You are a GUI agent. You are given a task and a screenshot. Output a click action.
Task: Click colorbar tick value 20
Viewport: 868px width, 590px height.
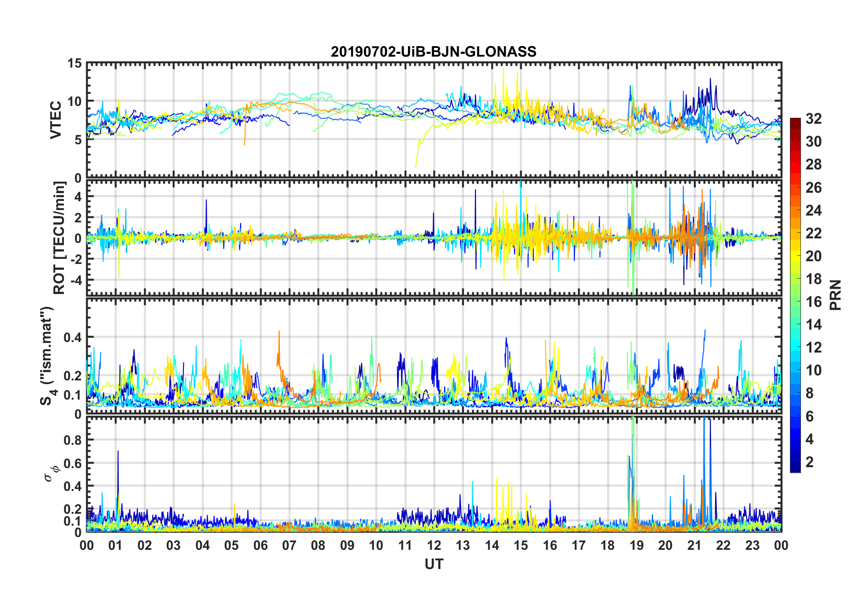point(814,256)
